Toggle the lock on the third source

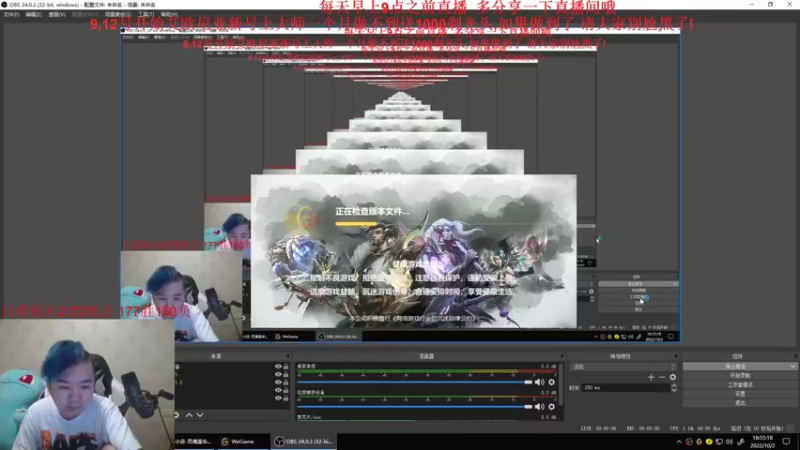[286, 382]
